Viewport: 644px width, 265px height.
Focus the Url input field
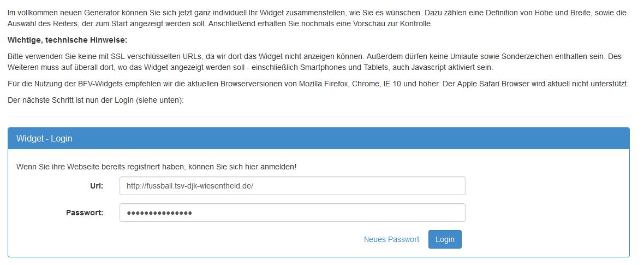click(x=292, y=186)
